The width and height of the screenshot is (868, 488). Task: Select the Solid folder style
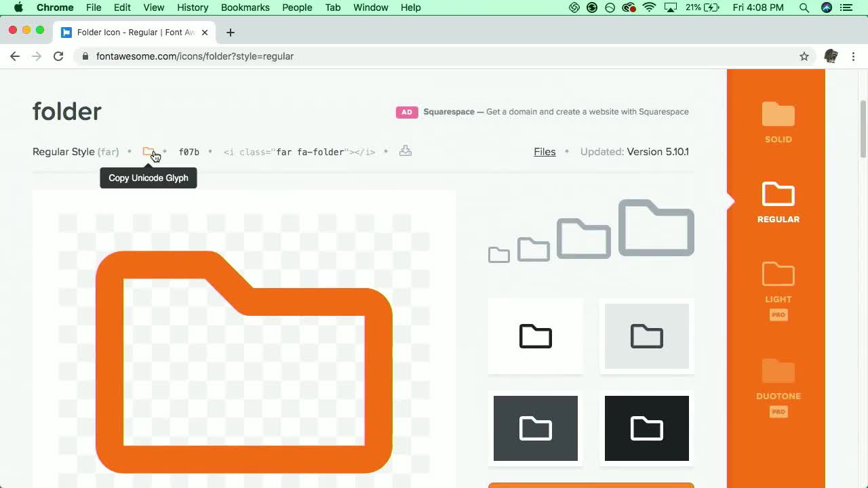point(778,123)
